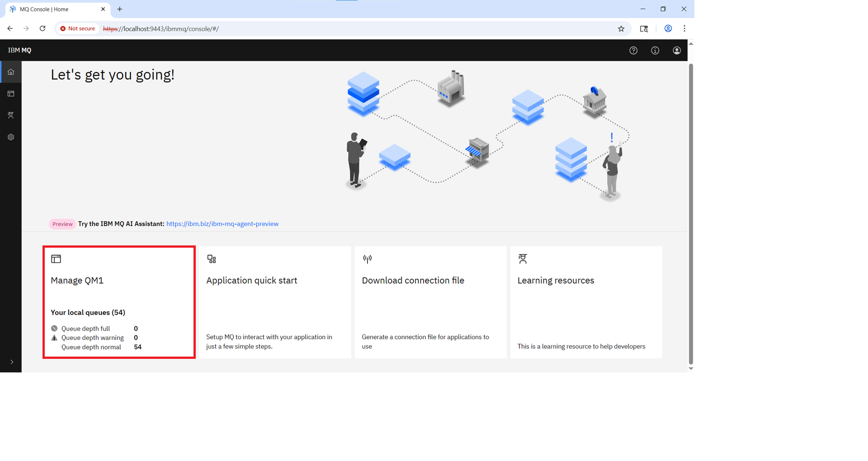Click the IBM MQ header title
868x461 pixels.
click(x=19, y=50)
